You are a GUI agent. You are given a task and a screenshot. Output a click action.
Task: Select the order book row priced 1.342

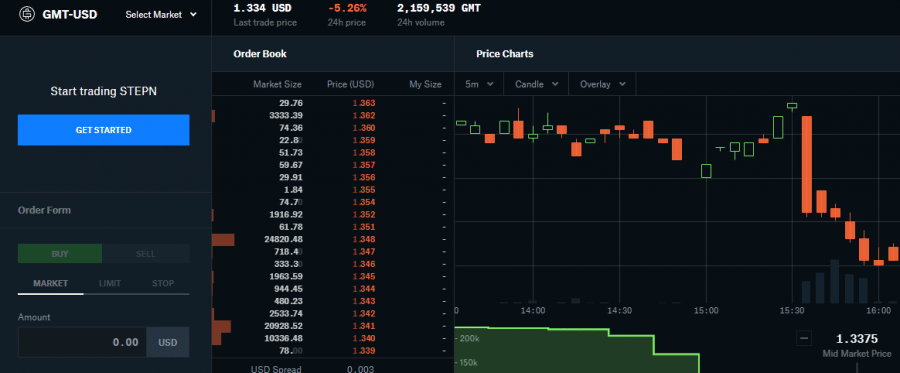tap(333, 313)
